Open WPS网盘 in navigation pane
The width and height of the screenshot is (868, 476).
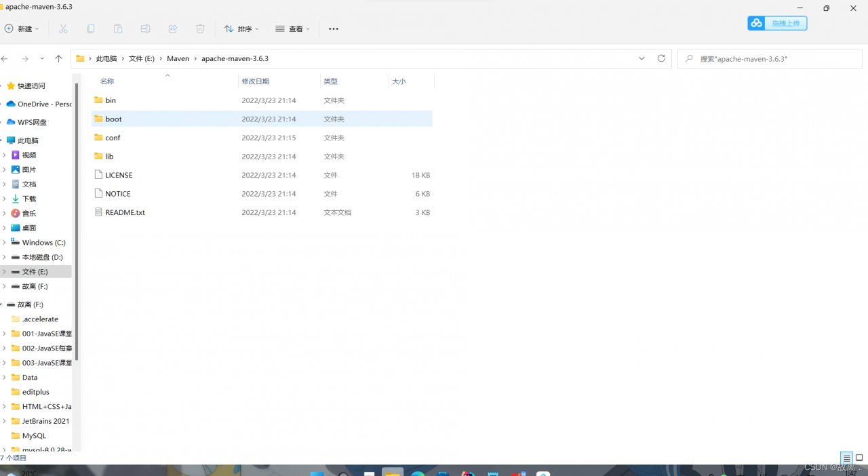[32, 123]
